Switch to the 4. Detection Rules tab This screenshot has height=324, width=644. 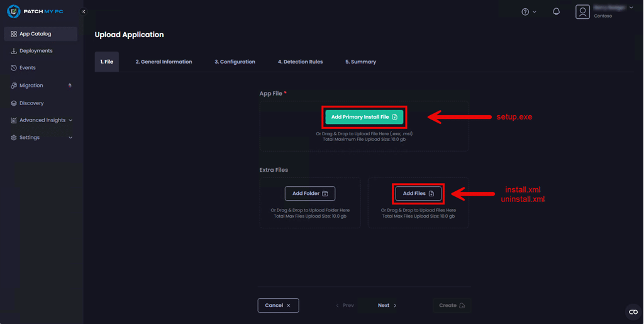tap(300, 62)
